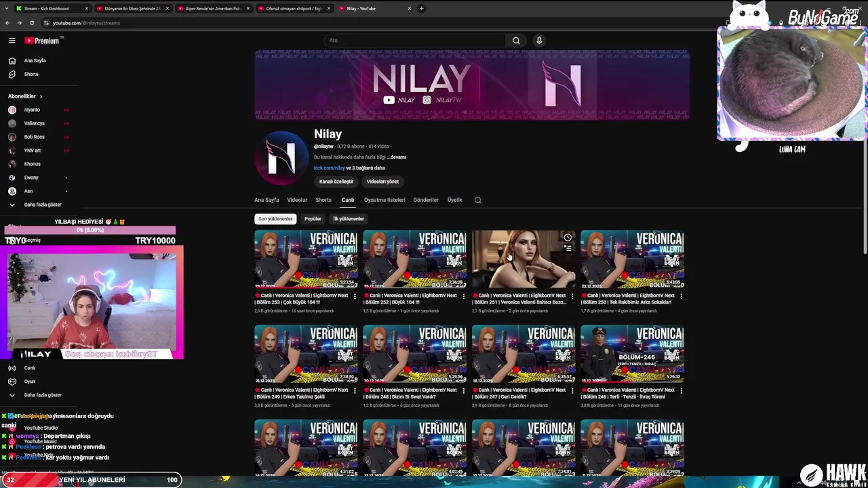Open the channel search magnifier icon
Image resolution: width=868 pixels, height=488 pixels.
[478, 200]
